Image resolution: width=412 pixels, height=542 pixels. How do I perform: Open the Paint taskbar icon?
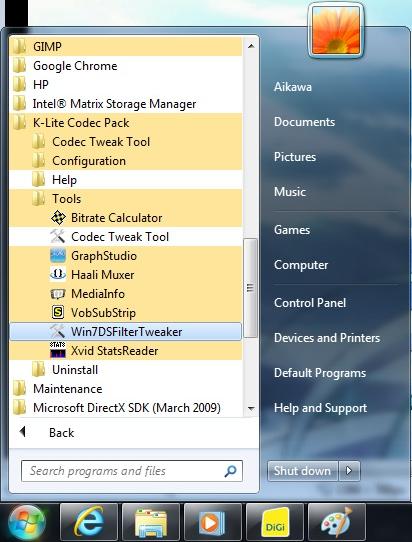click(337, 522)
